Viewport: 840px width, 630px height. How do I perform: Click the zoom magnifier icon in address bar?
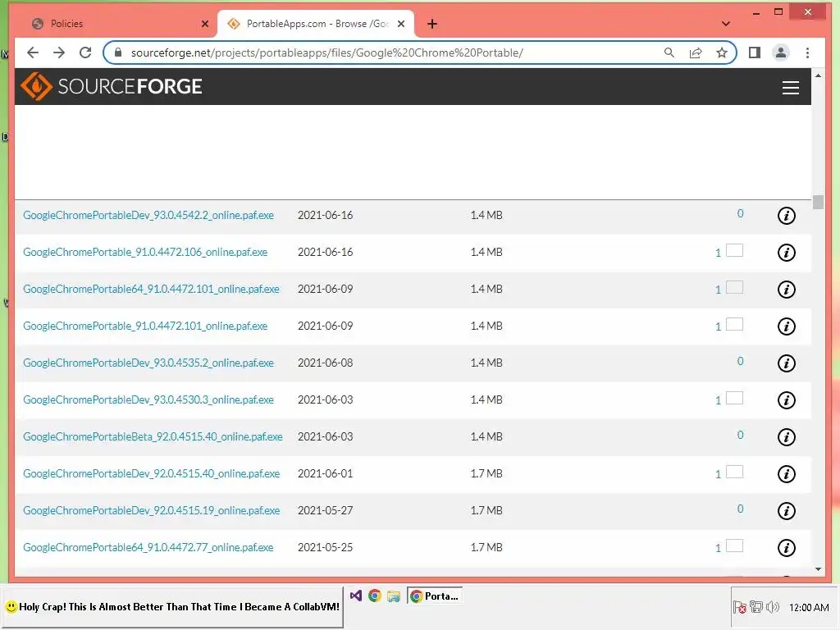click(669, 52)
